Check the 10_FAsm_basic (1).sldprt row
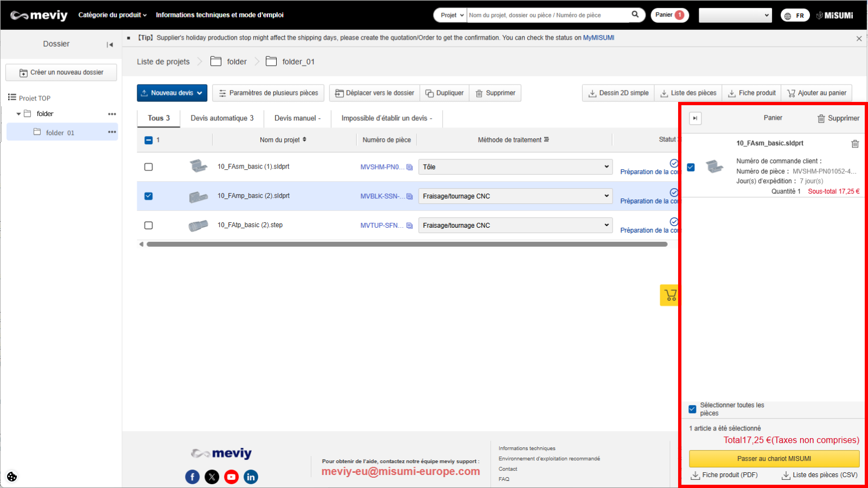Viewport: 868px width, 488px height. (149, 167)
